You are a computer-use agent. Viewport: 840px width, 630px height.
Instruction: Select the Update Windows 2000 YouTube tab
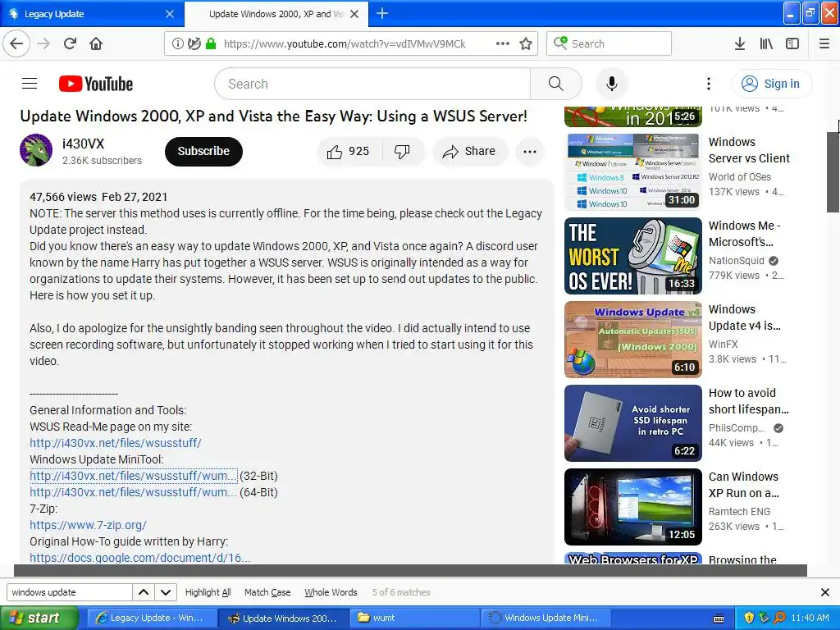pos(276,14)
